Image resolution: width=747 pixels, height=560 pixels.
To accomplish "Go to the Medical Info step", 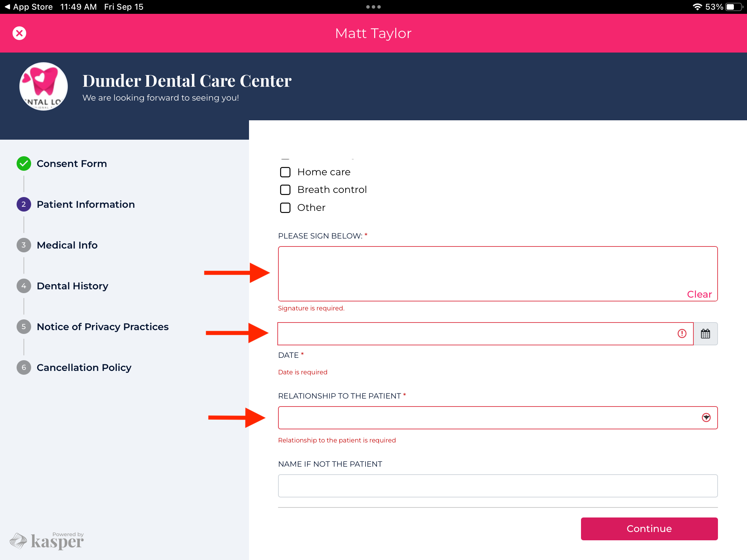I will tap(67, 245).
